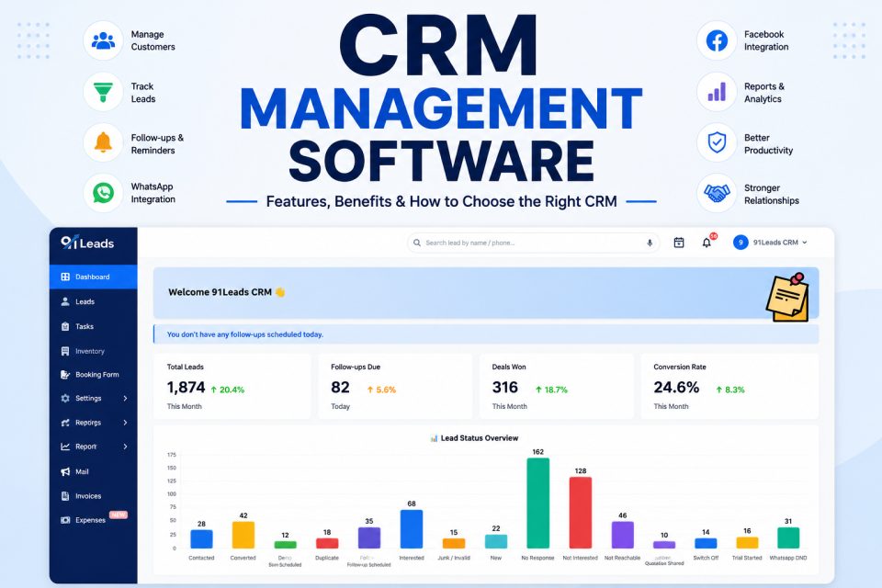Click the yellow Trial Started bar
882x588 pixels.
tap(747, 542)
